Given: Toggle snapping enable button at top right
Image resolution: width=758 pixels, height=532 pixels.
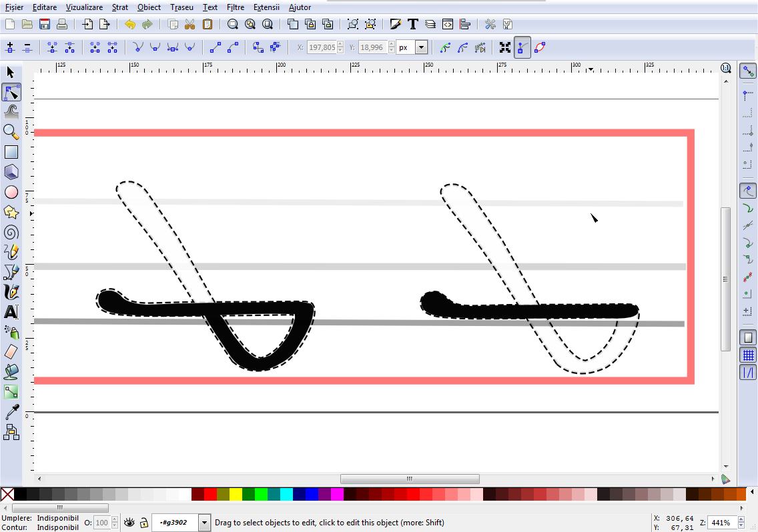Looking at the screenshot, I should click(x=747, y=71).
